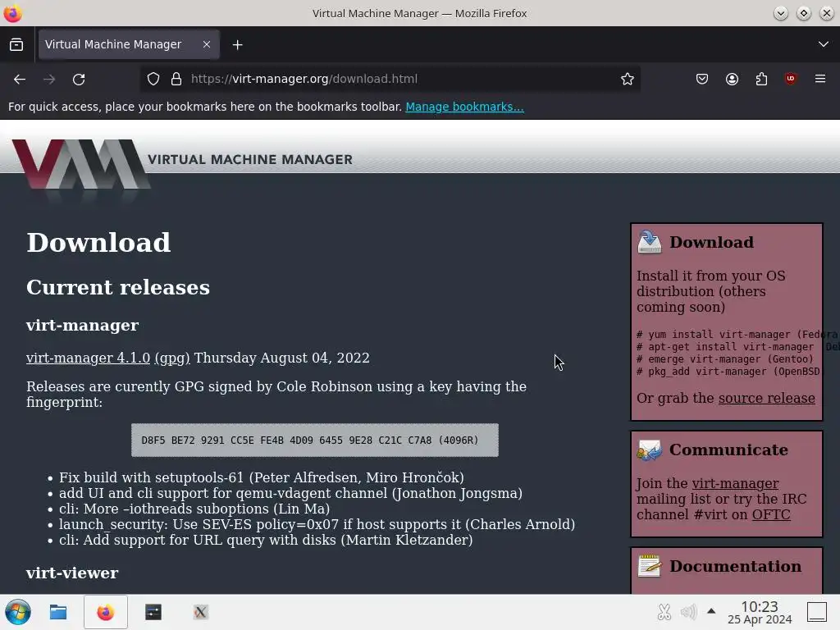Open the uBlock Origin extension icon
Screen dimensions: 840x630
[x=791, y=80]
